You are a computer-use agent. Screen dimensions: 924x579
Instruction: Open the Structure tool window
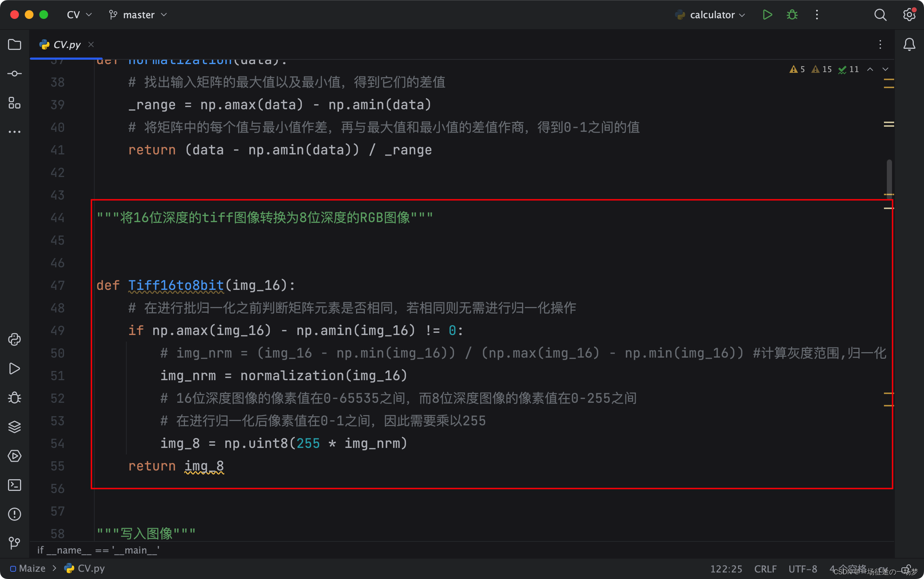point(15,103)
